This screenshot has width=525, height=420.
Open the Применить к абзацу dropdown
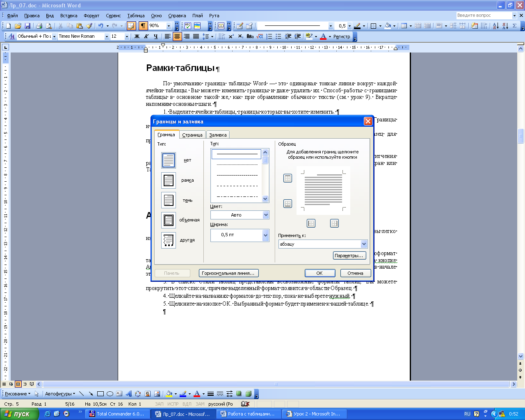(364, 244)
